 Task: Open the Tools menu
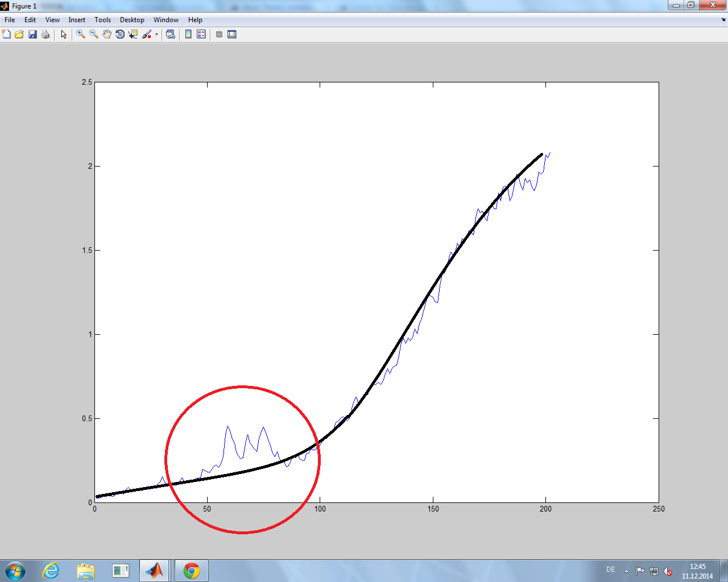tap(102, 20)
